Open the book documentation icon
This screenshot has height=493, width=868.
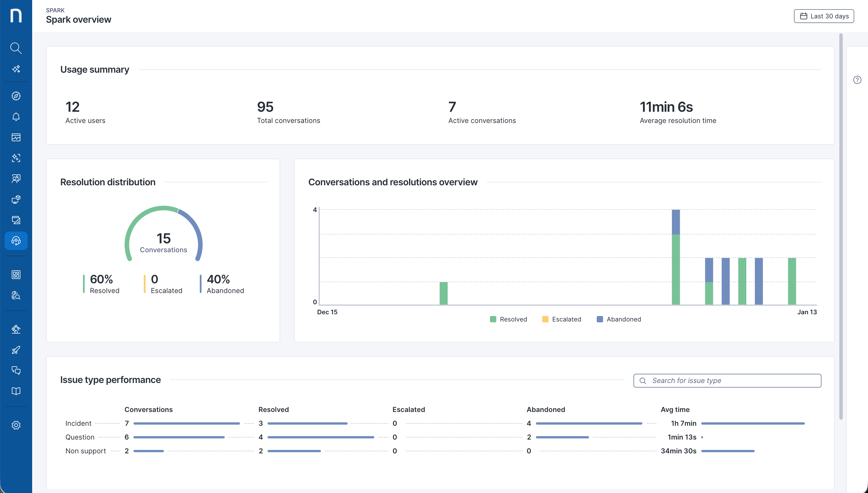coord(16,391)
